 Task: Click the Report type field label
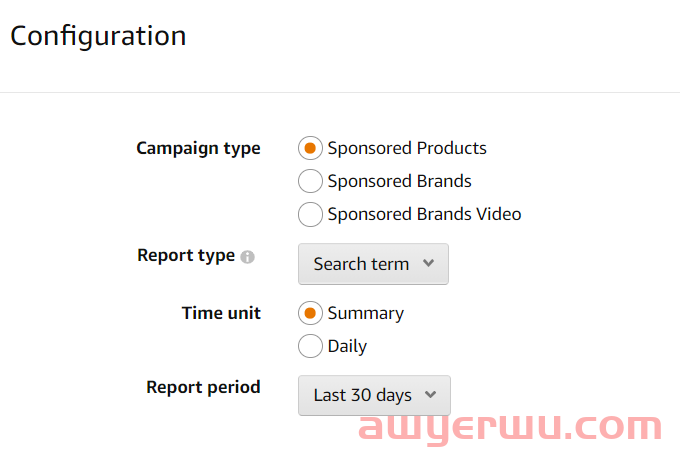click(186, 255)
